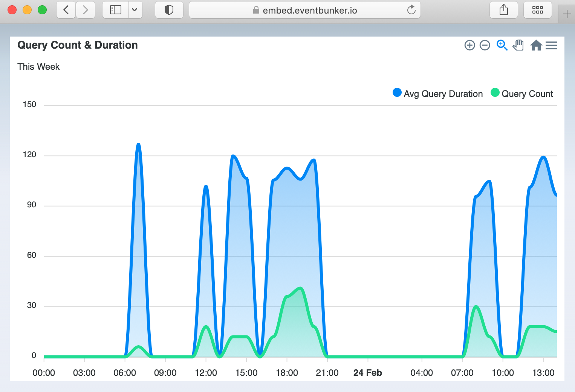Open Safari's privacy shield icon
The image size is (575, 392).
(169, 10)
